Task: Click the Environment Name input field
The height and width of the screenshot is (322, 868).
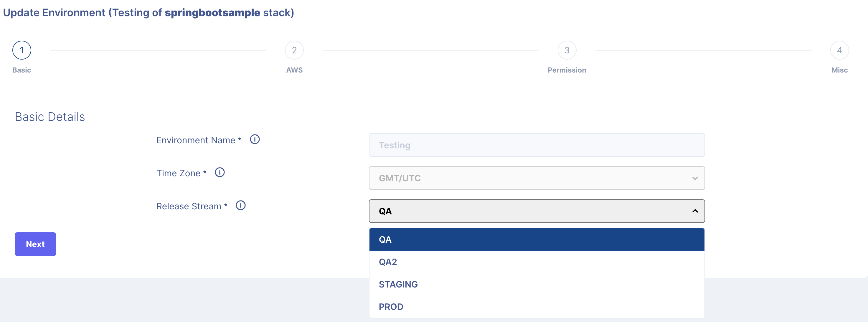Action: tap(537, 145)
